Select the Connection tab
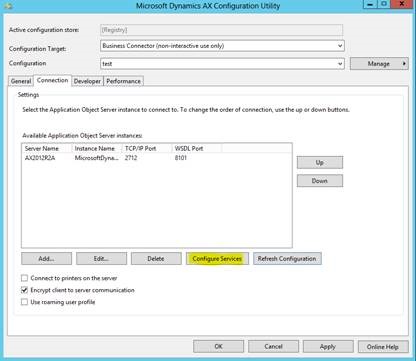Image resolution: width=416 pixels, height=361 pixels. click(x=52, y=80)
